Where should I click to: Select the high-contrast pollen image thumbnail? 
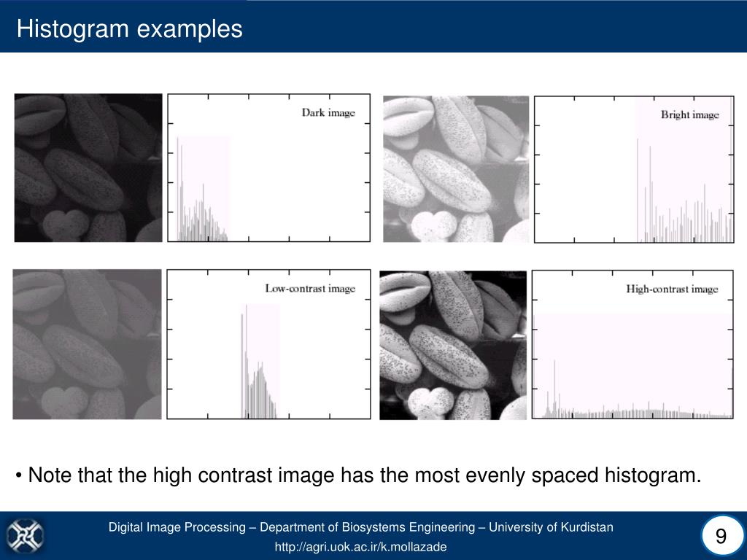[x=453, y=345]
